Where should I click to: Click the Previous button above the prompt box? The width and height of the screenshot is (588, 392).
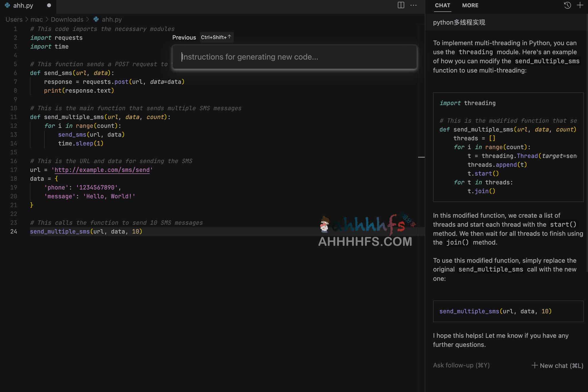[x=184, y=37]
